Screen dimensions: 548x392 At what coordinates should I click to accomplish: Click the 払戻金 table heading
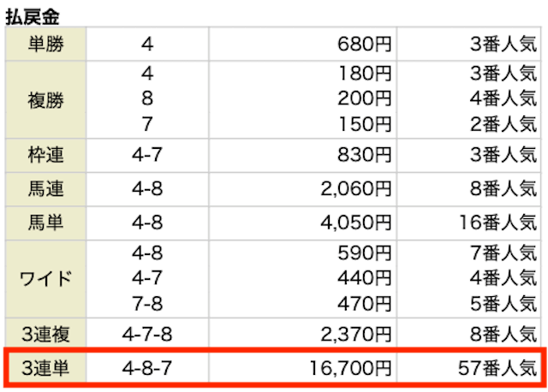[x=33, y=17]
